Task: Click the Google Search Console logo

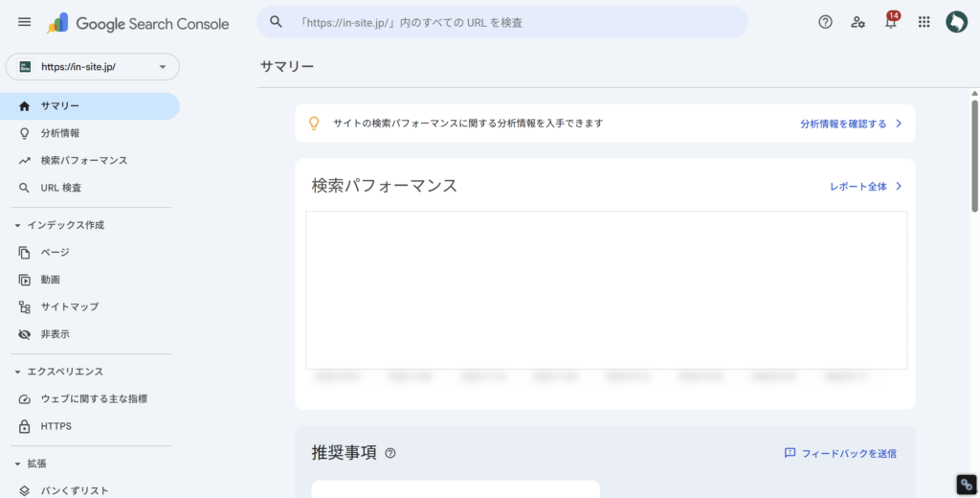Action: coord(138,24)
